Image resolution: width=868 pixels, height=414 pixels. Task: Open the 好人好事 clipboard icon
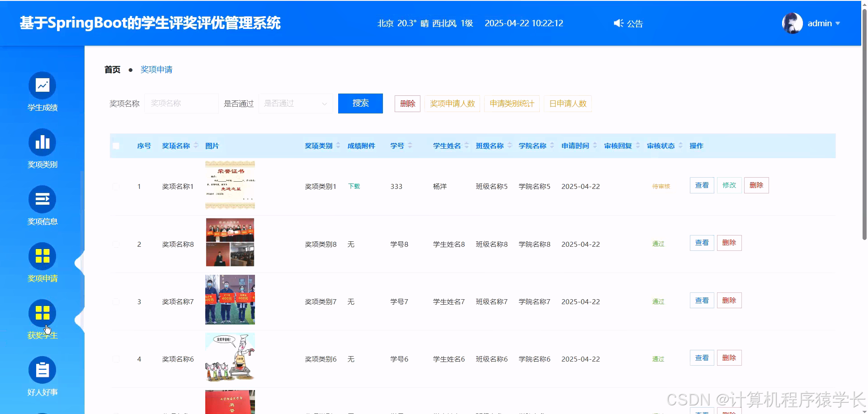pos(42,370)
